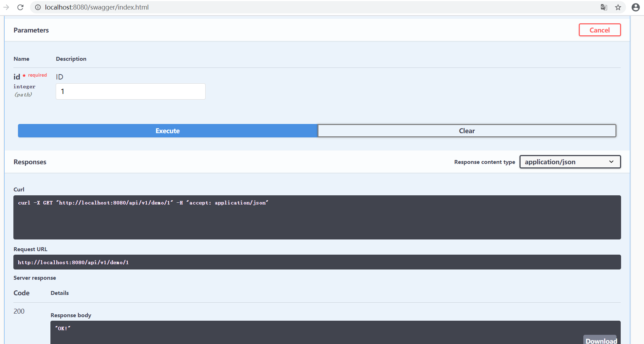
Task: Execute the API request
Action: tap(168, 131)
